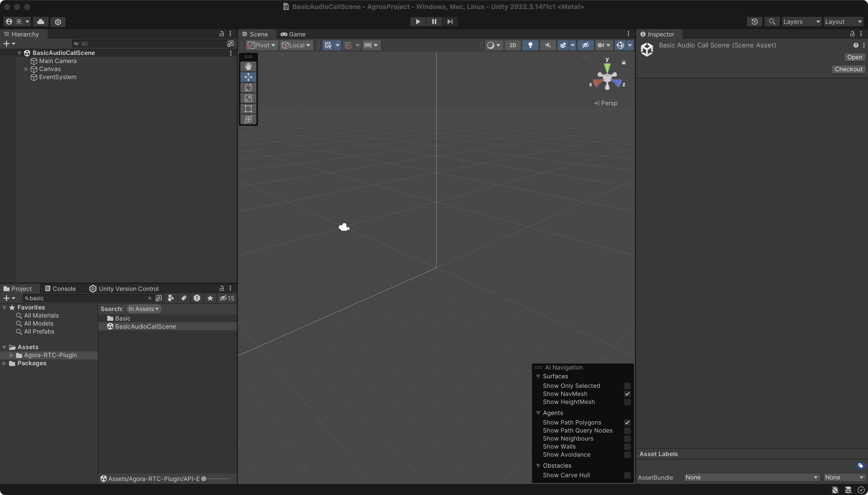Expand Agora-RTC-Plugin folder
Image resolution: width=868 pixels, height=495 pixels.
(x=11, y=355)
